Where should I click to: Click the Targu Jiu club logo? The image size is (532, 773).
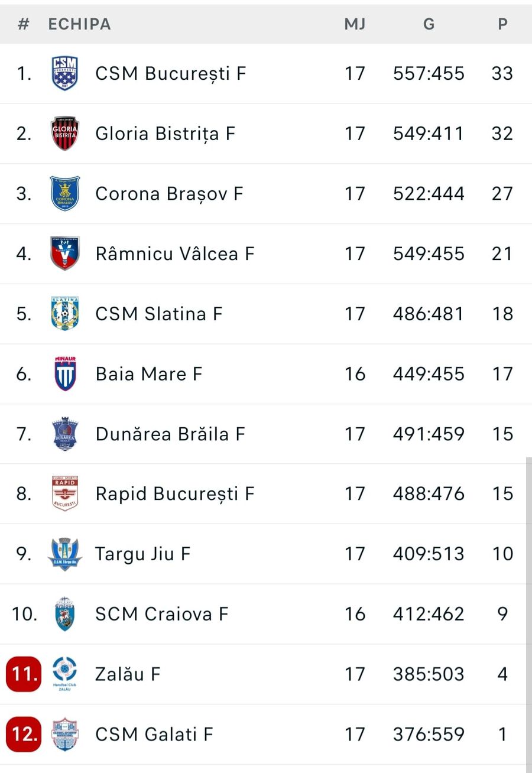[x=65, y=554]
